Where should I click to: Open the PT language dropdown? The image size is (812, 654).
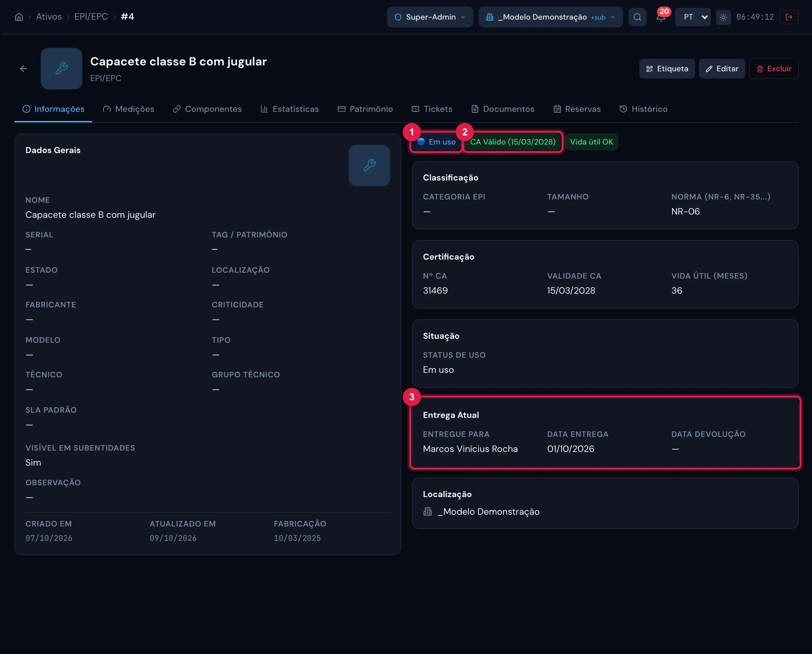pyautogui.click(x=693, y=17)
